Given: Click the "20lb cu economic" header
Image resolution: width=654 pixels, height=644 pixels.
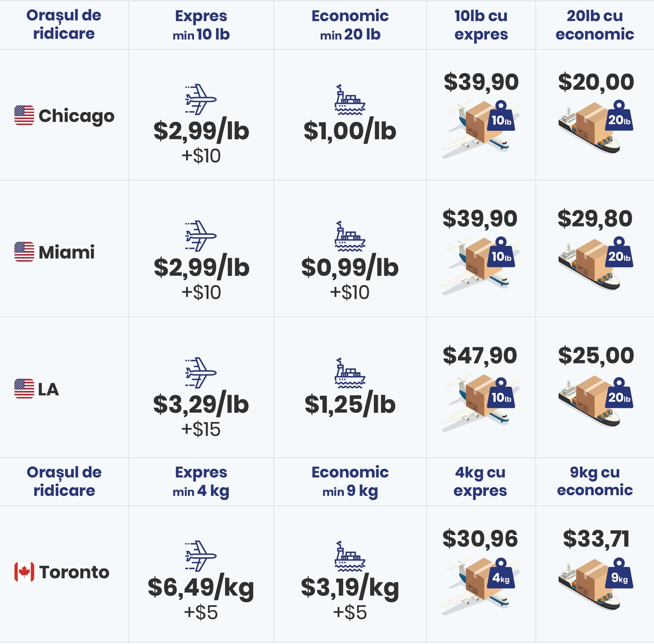Looking at the screenshot, I should click(x=595, y=25).
